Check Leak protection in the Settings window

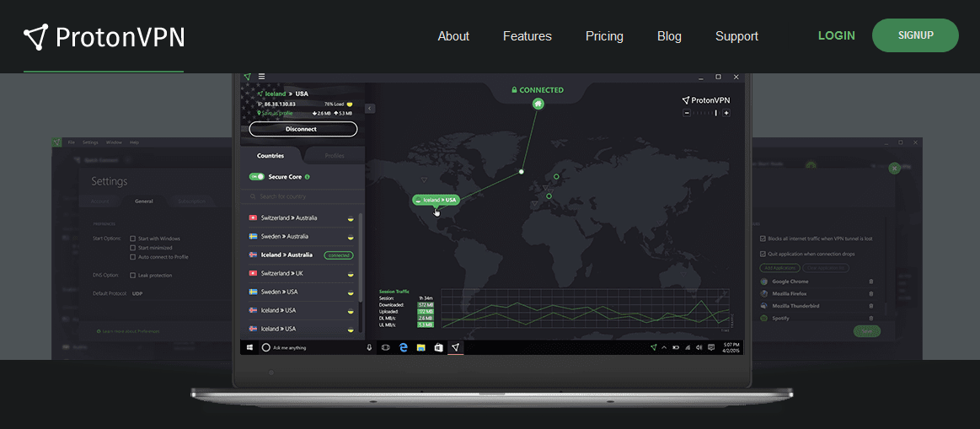tap(132, 275)
